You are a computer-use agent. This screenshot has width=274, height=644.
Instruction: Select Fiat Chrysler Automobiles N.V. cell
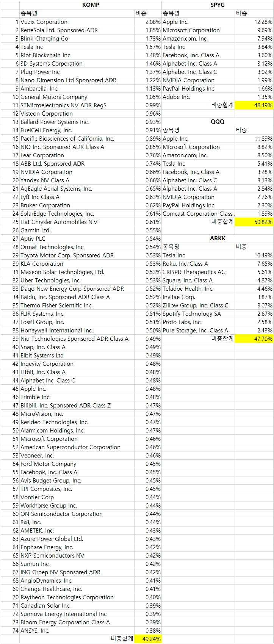click(77, 222)
